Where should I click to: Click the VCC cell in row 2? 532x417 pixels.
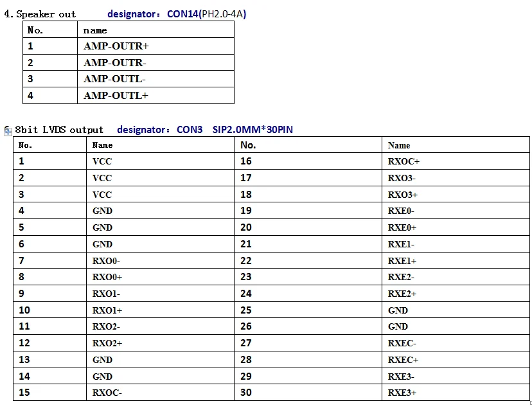pyautogui.click(x=160, y=178)
